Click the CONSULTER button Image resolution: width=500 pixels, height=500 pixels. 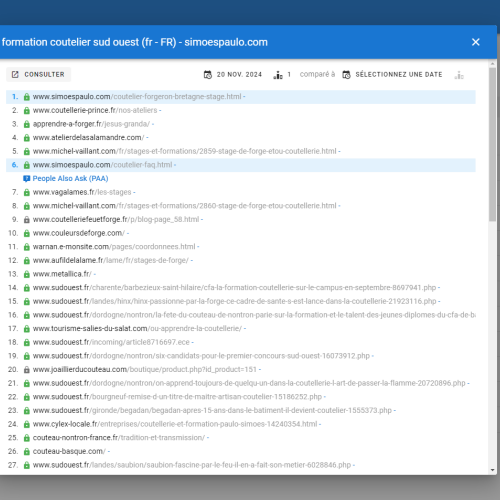point(38,74)
